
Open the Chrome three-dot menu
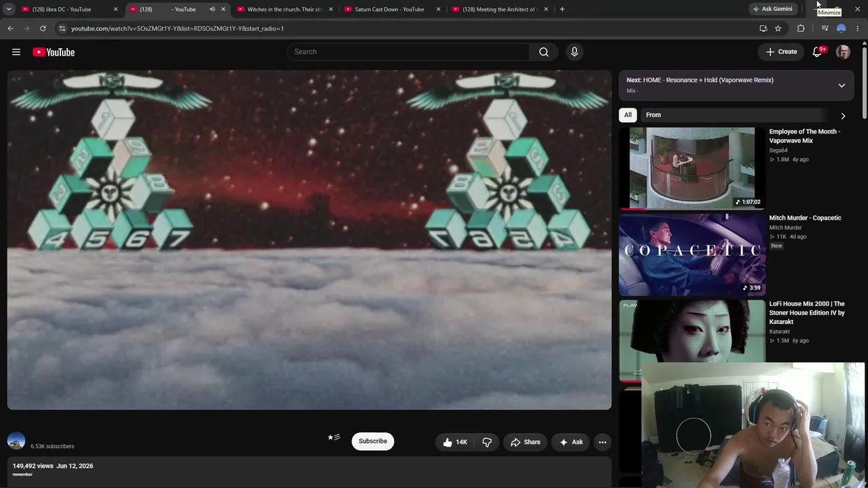[x=858, y=28]
